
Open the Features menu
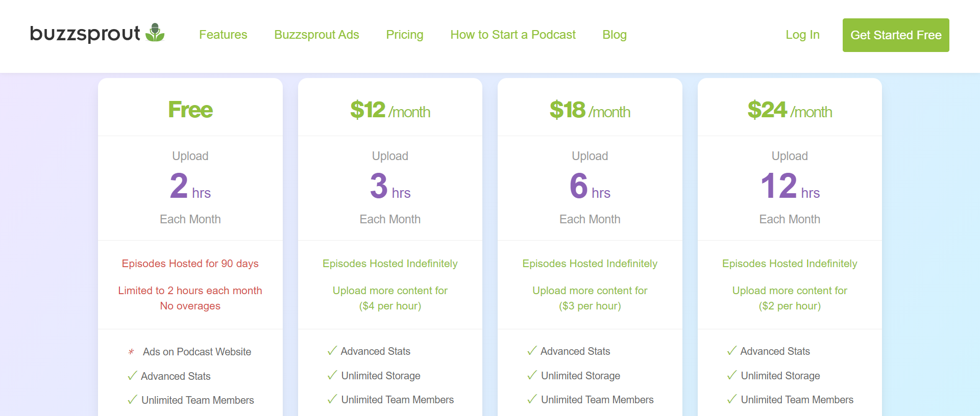click(223, 35)
